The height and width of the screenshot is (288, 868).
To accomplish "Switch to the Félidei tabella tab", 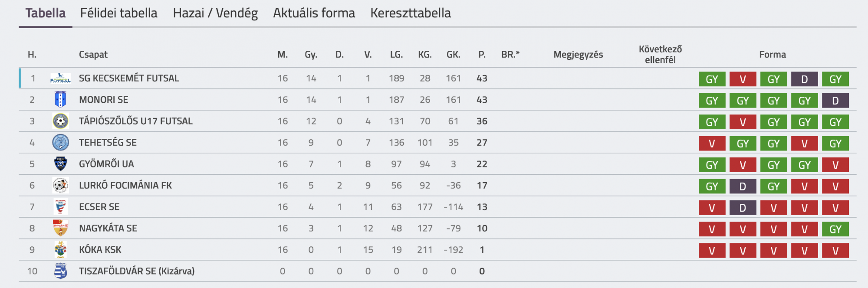I will click(x=118, y=13).
